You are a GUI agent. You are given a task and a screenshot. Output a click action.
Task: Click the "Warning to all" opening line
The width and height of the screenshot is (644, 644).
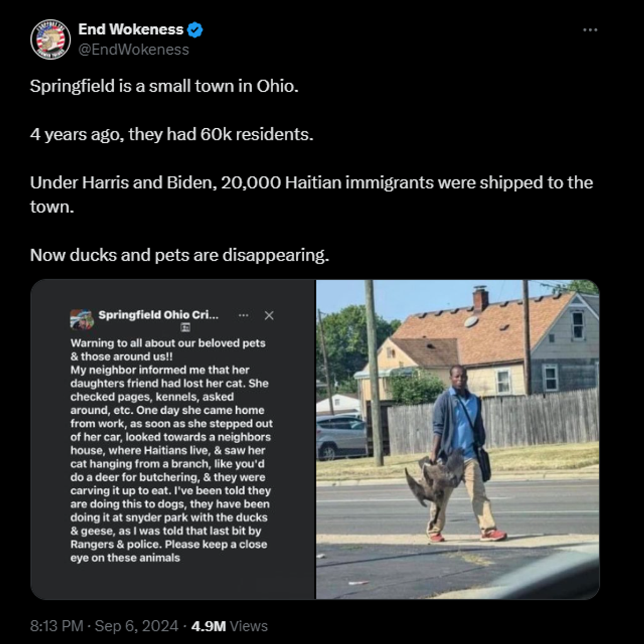pos(167,343)
